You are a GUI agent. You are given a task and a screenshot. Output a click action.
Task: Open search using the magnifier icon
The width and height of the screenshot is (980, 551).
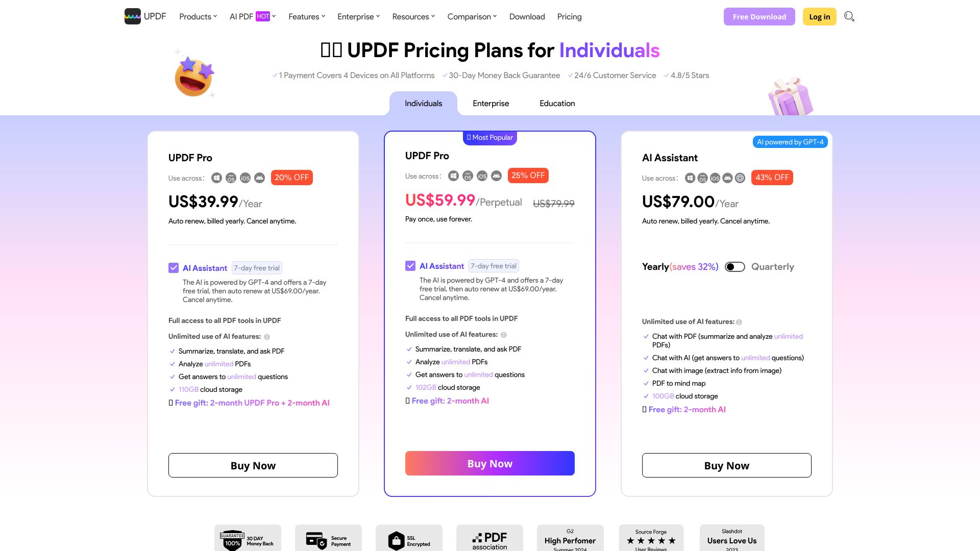pyautogui.click(x=849, y=16)
